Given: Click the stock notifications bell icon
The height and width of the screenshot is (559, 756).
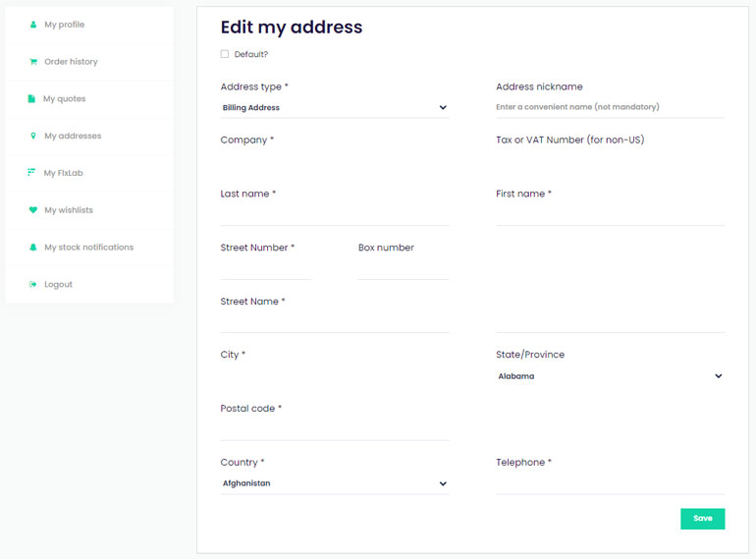Looking at the screenshot, I should point(32,248).
